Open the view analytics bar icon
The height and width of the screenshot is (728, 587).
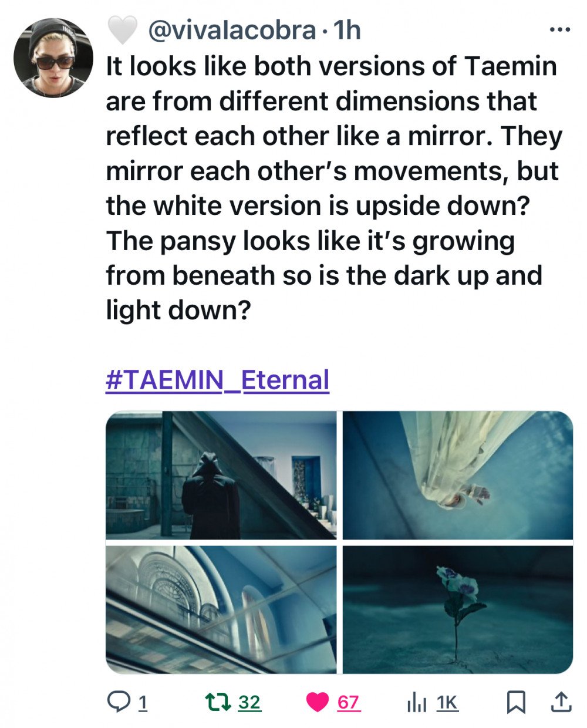pyautogui.click(x=417, y=702)
